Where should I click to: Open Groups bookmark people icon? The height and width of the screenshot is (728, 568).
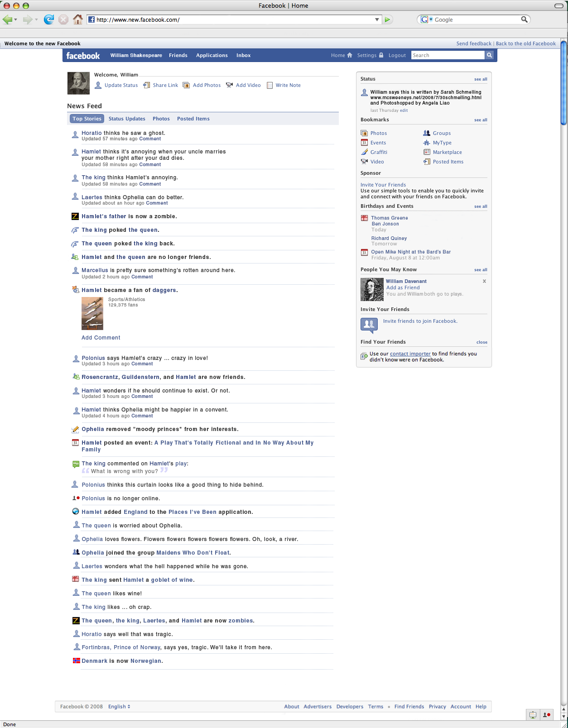click(x=427, y=133)
